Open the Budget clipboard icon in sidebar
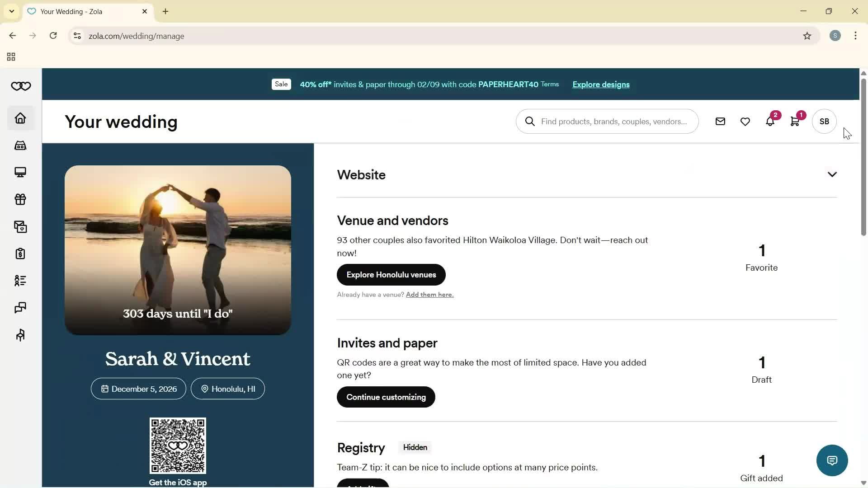Screen dimensions: 868x488 (20, 253)
